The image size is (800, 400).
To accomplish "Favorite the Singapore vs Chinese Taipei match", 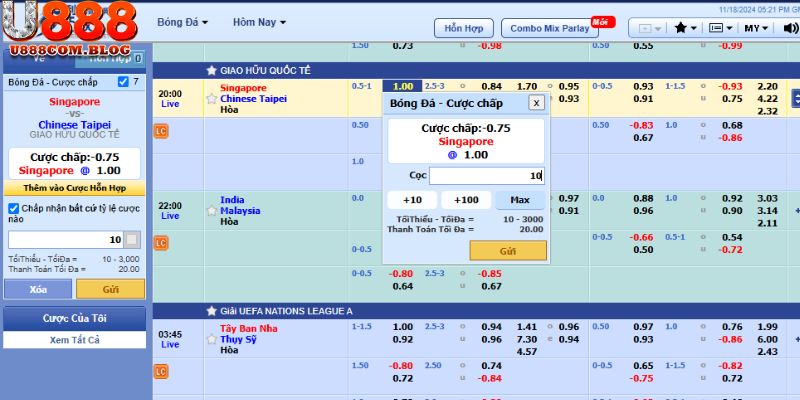I will pos(212,98).
